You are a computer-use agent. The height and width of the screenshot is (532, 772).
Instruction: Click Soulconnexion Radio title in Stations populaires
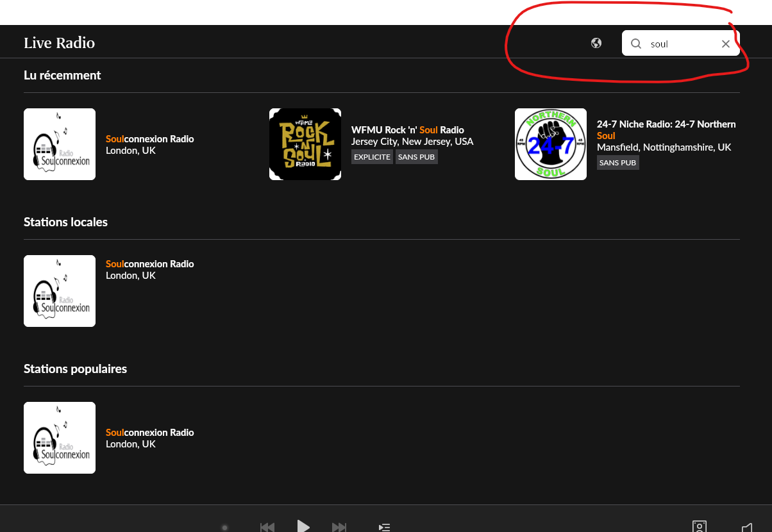pos(149,433)
